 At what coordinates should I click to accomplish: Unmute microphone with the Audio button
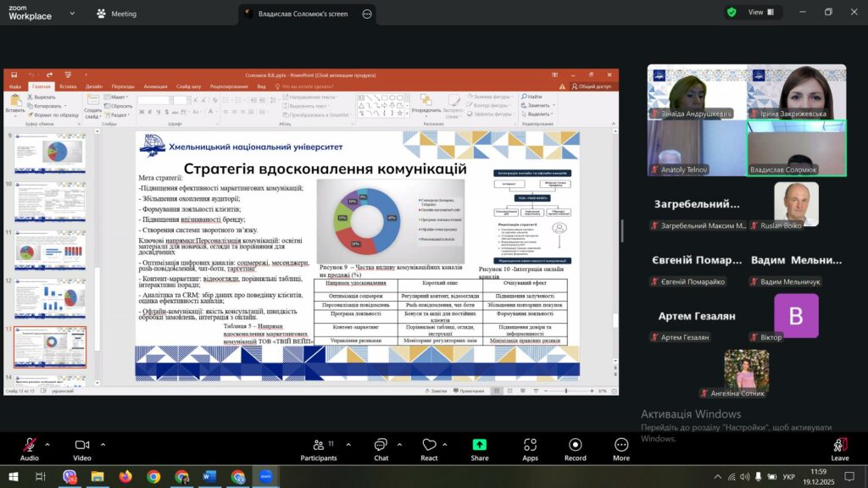(29, 446)
